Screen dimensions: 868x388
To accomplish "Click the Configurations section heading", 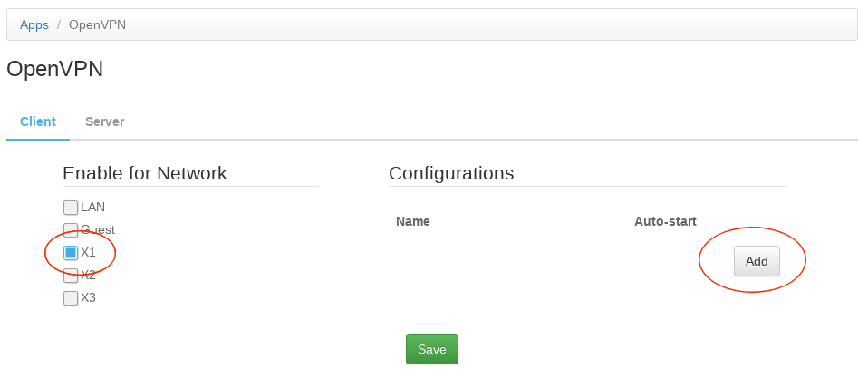I will [x=451, y=173].
